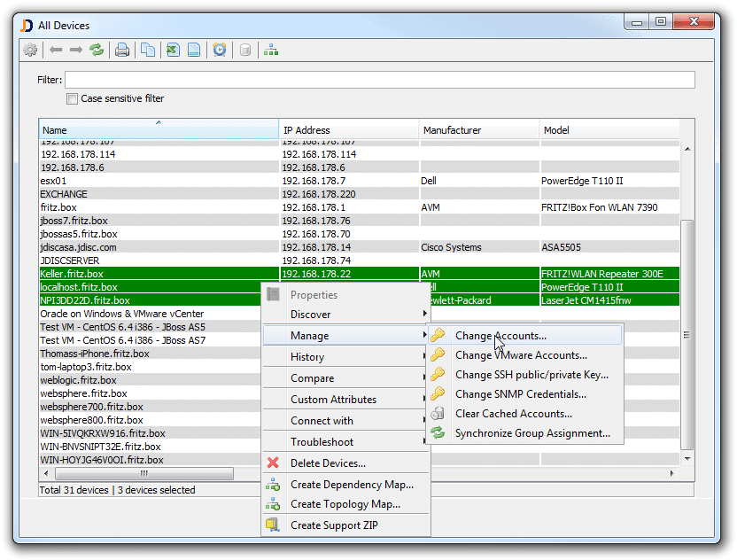
Task: Click the gear settings icon in toolbar
Action: click(x=30, y=50)
